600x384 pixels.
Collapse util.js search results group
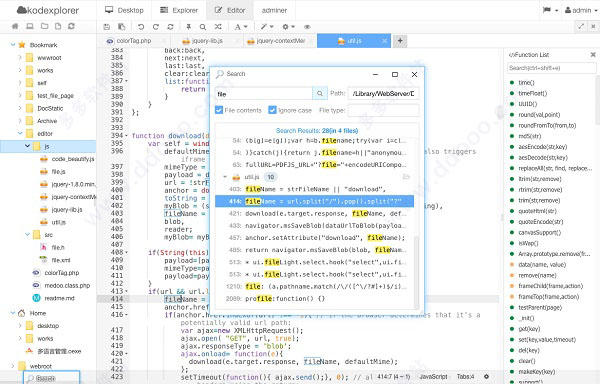point(225,177)
